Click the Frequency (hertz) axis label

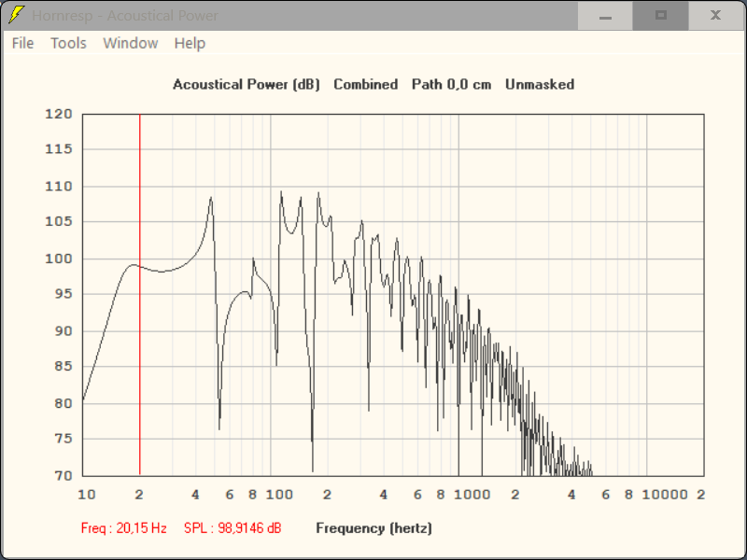373,527
